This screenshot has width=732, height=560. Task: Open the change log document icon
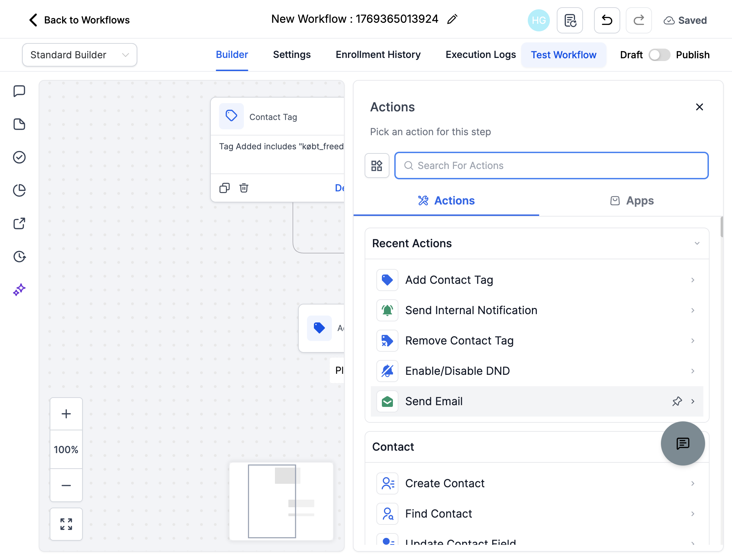tap(570, 20)
